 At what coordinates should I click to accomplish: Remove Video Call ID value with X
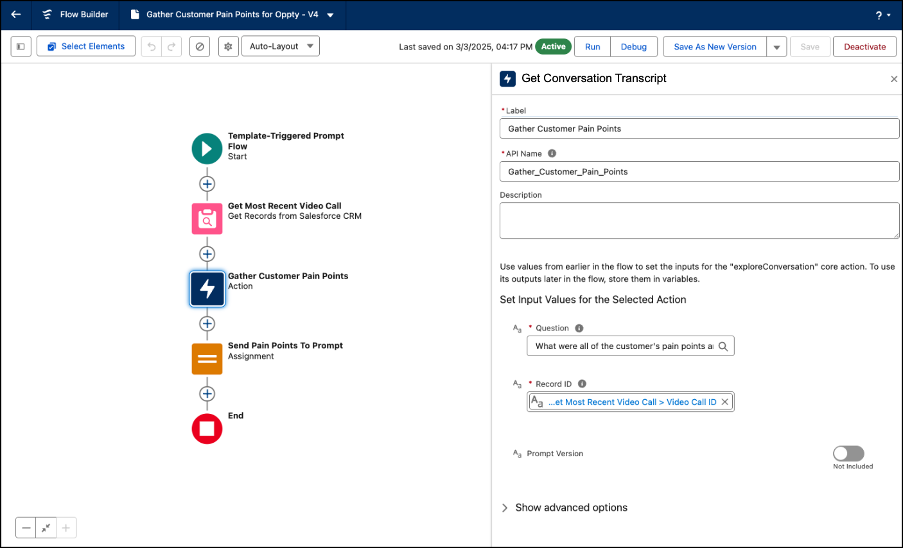coord(725,402)
